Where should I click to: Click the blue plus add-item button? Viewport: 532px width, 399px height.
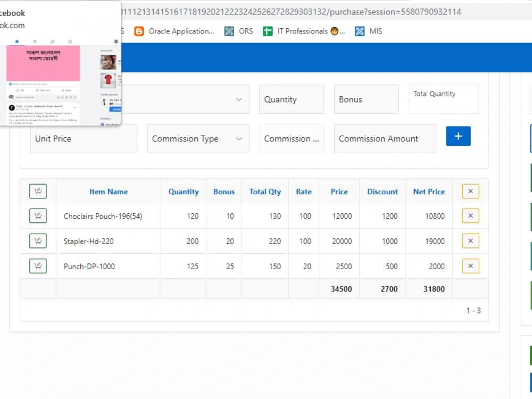[459, 136]
